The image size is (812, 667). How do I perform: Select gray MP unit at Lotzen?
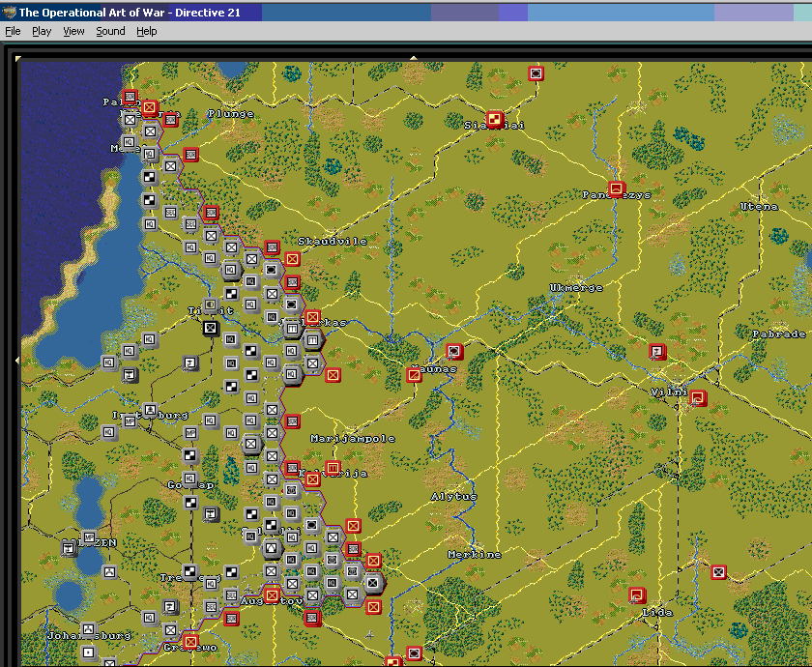89,537
